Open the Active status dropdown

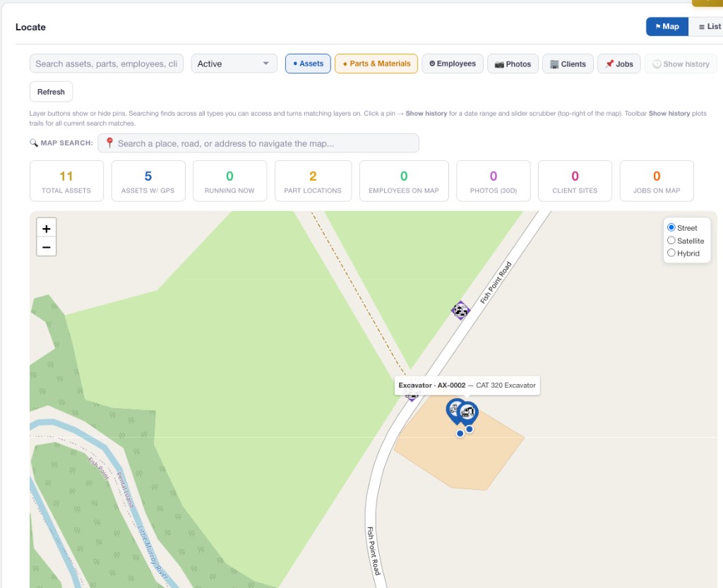(x=234, y=64)
